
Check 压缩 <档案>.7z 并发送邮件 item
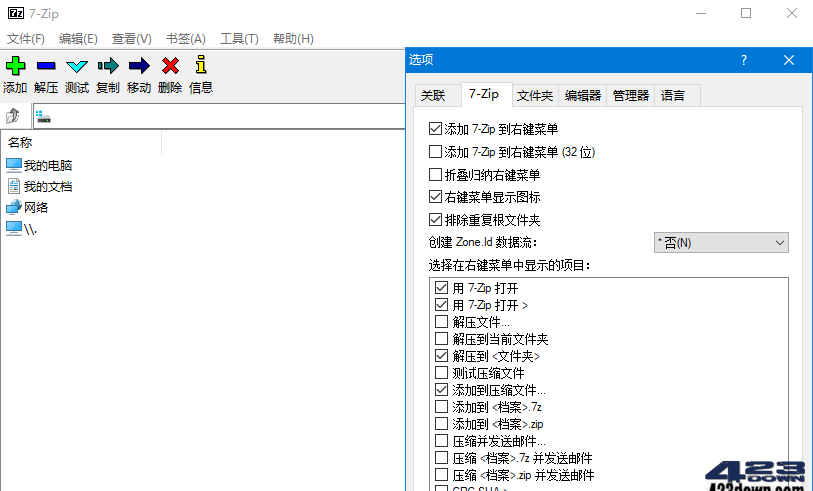tap(441, 458)
